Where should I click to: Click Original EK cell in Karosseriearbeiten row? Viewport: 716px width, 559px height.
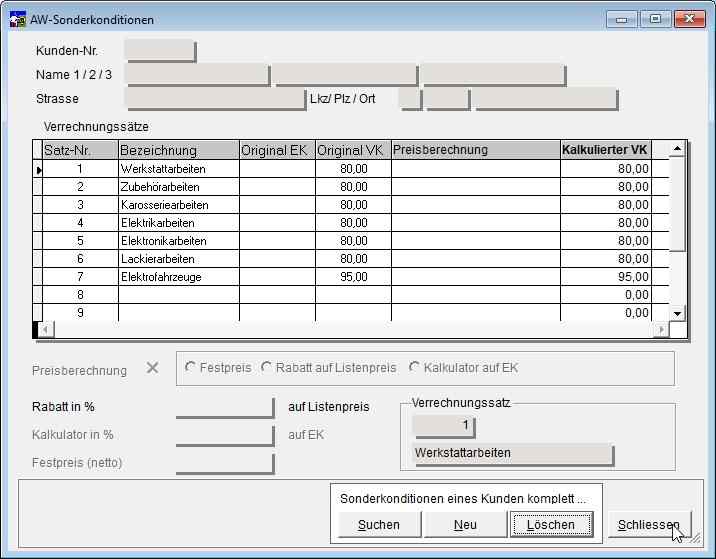coord(278,205)
